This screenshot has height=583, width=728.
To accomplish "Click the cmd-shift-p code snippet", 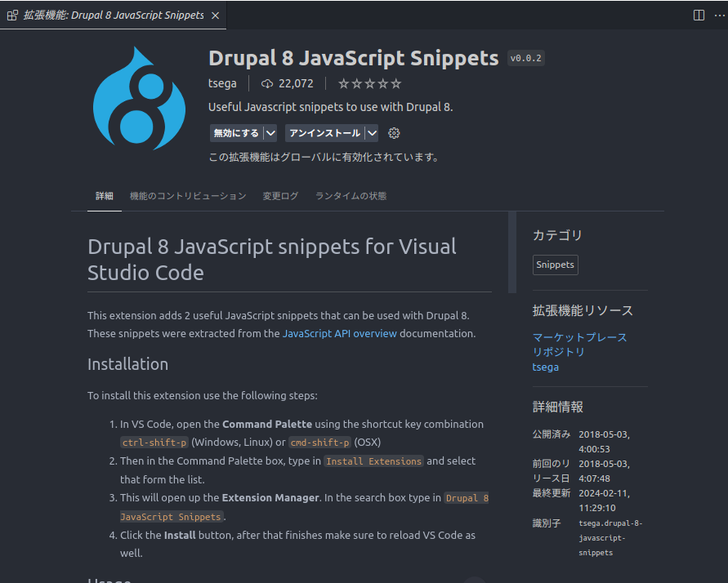I will tap(319, 443).
